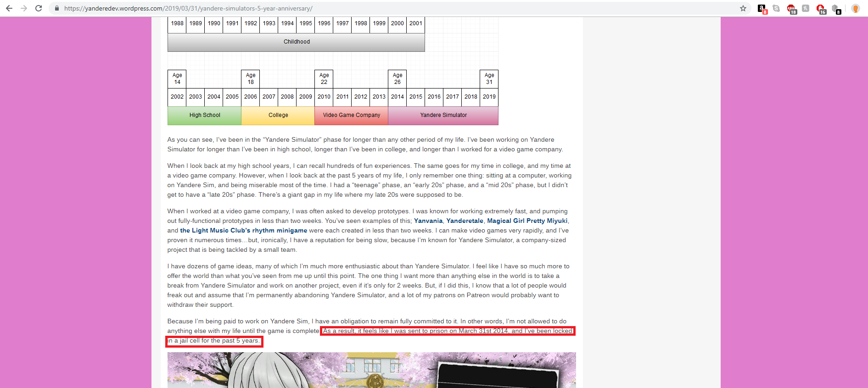The image size is (868, 388).
Task: Open the Chrome profile avatar
Action: [855, 8]
